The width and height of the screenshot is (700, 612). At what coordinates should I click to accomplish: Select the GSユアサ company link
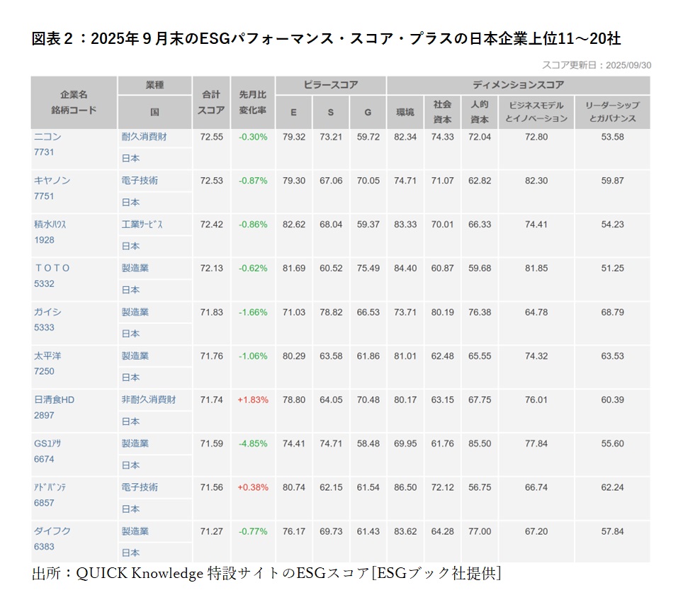pyautogui.click(x=47, y=443)
